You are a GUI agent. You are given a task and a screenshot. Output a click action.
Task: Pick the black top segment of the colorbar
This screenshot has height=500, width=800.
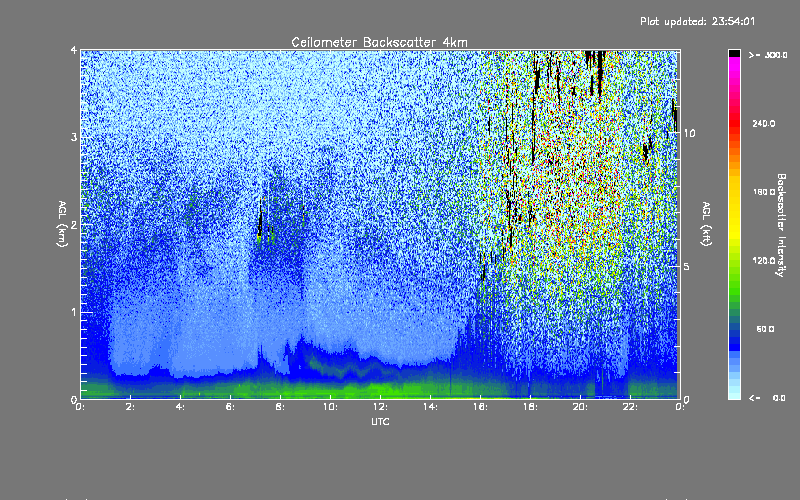coord(734,54)
